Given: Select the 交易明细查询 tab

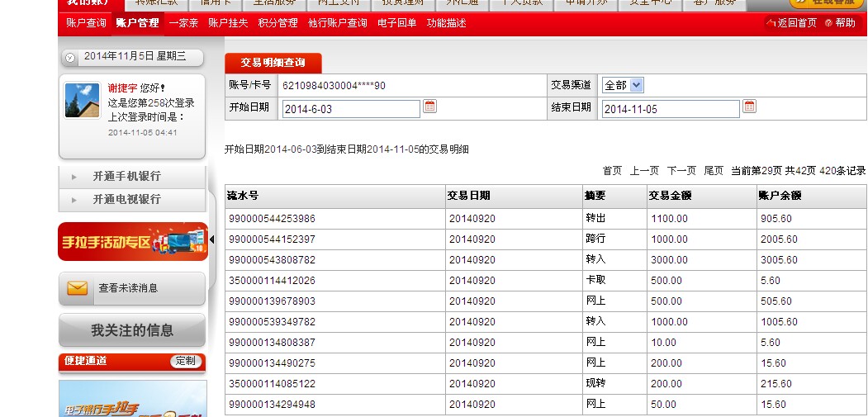Looking at the screenshot, I should pos(273,63).
